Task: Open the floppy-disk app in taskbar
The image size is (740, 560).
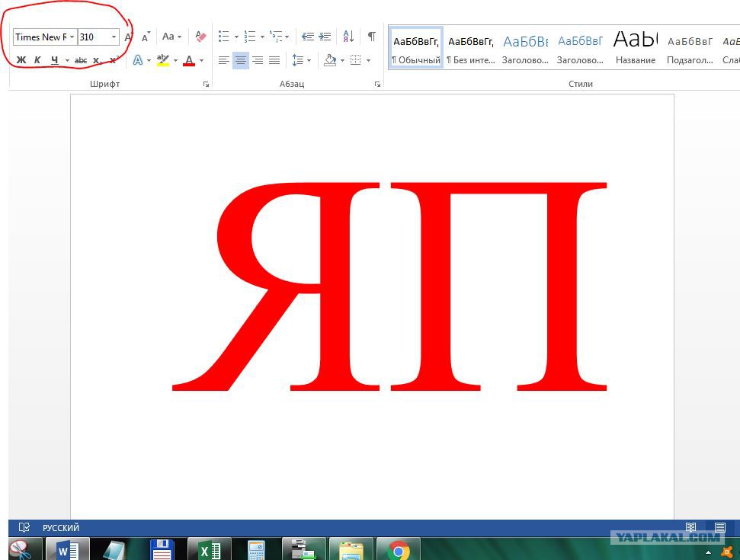Action: pyautogui.click(x=162, y=549)
